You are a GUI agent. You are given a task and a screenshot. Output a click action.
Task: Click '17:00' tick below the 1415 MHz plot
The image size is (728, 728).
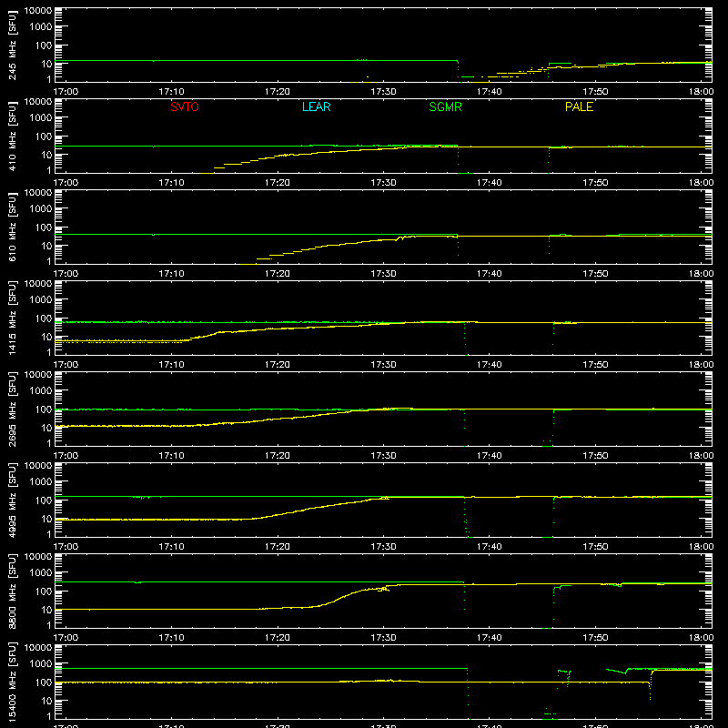tap(66, 365)
